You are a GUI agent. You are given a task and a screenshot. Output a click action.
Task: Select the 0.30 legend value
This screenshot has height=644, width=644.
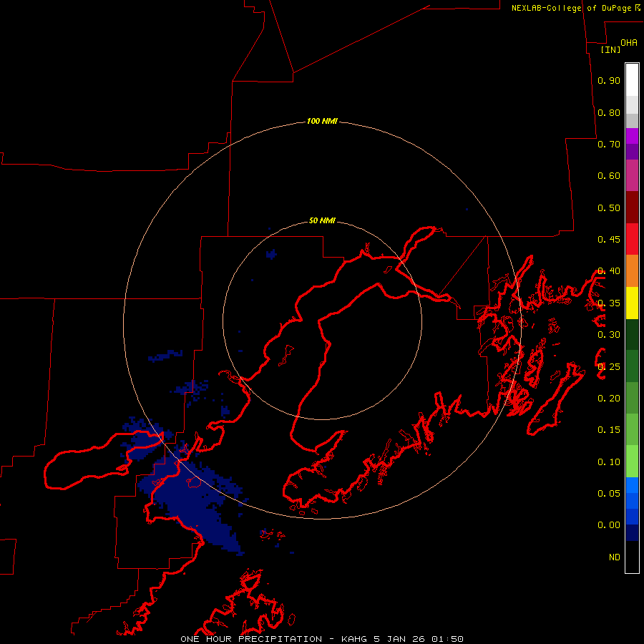pyautogui.click(x=609, y=335)
